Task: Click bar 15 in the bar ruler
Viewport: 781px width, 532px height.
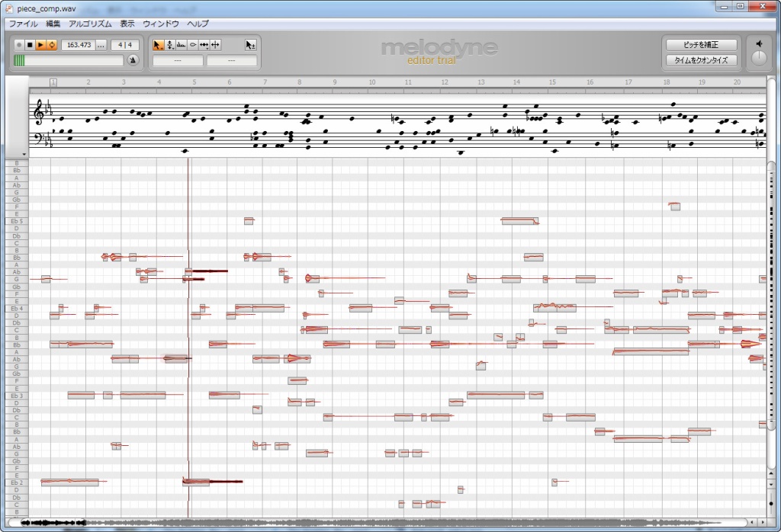Action: tap(552, 82)
